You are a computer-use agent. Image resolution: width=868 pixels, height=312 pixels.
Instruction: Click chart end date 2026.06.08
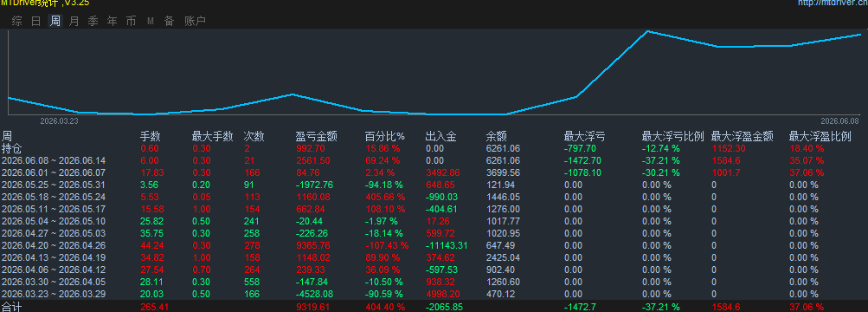(x=839, y=120)
